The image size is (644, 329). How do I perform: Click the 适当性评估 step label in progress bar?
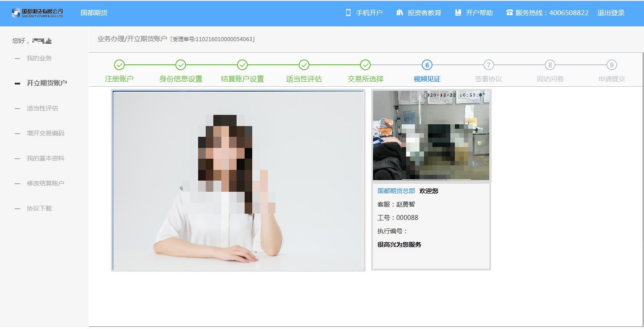click(x=304, y=79)
